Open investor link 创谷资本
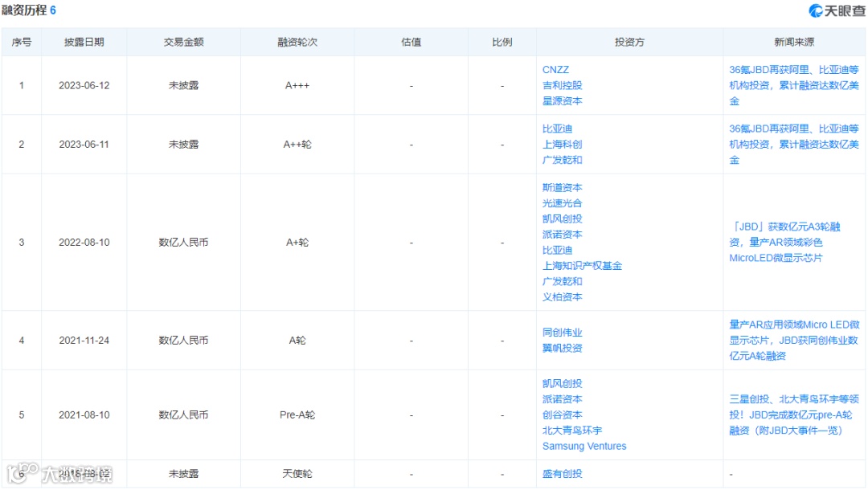The width and height of the screenshot is (868, 490). pos(562,414)
